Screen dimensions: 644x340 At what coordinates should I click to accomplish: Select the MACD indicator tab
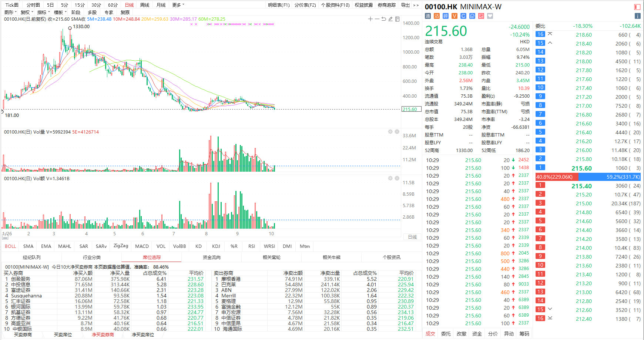[142, 246]
